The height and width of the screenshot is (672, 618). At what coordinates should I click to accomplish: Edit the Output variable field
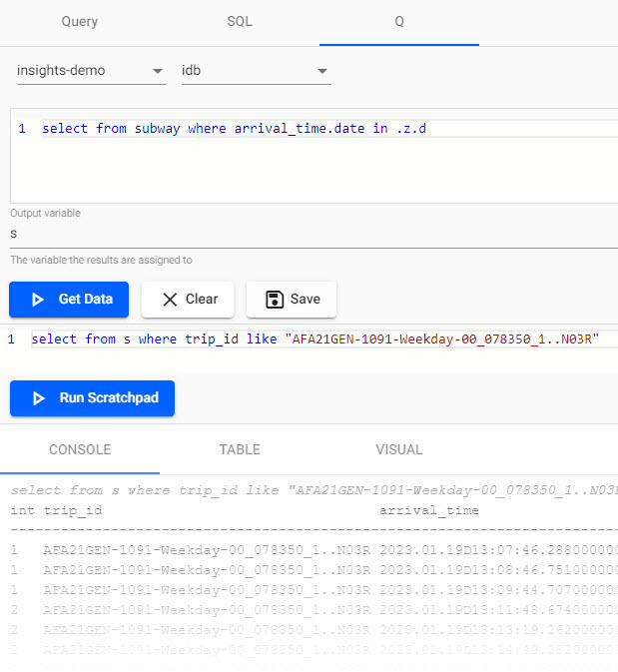[x=314, y=235]
